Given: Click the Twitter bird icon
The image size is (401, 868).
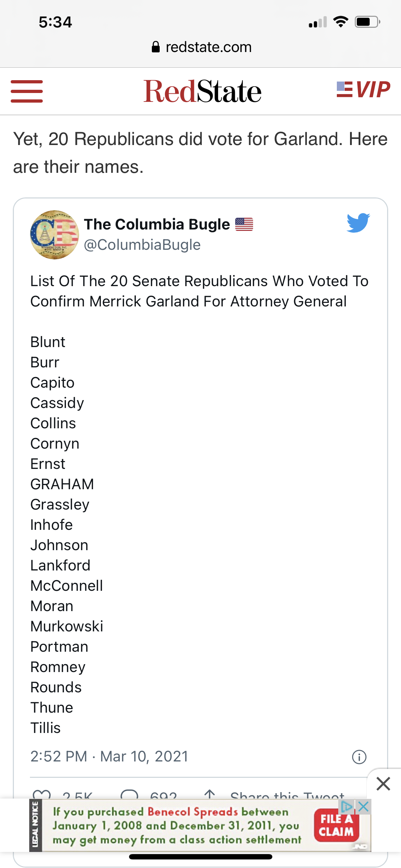Looking at the screenshot, I should click(x=358, y=223).
